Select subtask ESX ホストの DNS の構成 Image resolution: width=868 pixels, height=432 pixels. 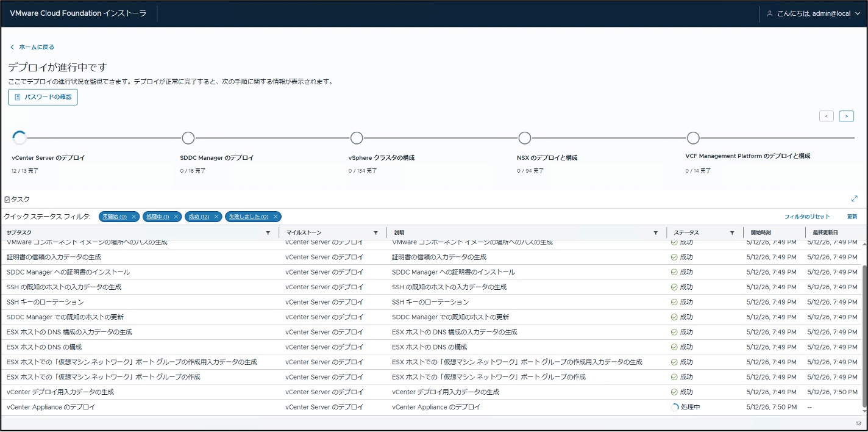44,347
